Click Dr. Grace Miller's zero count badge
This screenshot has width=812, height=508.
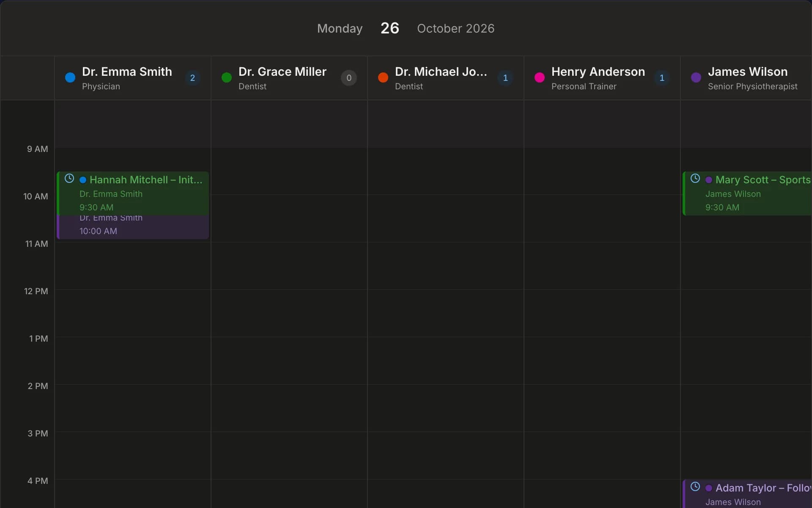pyautogui.click(x=349, y=78)
